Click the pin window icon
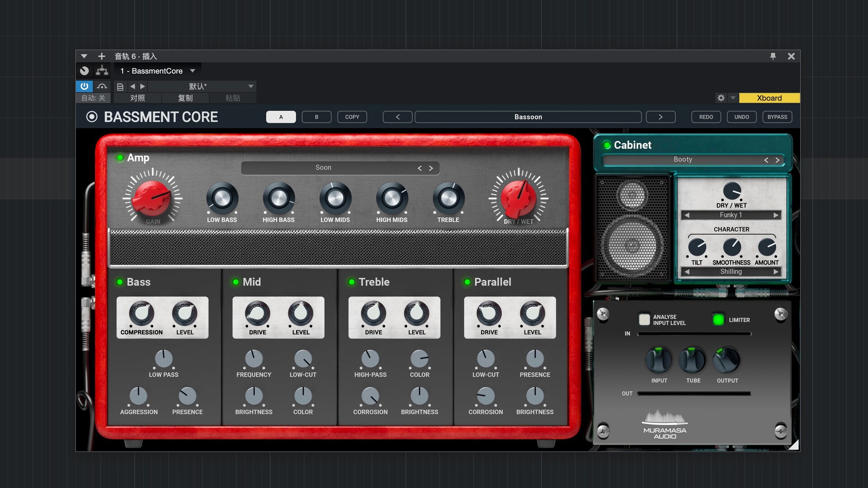This screenshot has height=488, width=868. (x=773, y=56)
